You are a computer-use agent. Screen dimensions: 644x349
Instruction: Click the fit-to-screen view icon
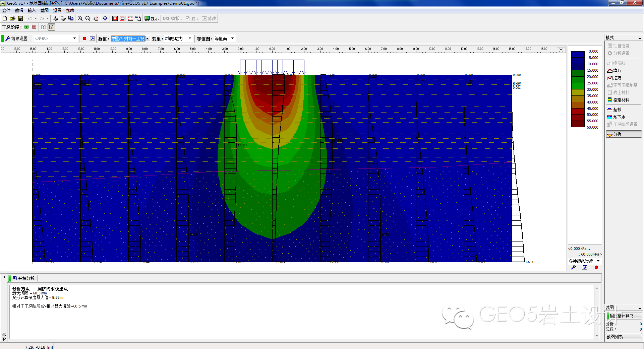click(x=130, y=18)
